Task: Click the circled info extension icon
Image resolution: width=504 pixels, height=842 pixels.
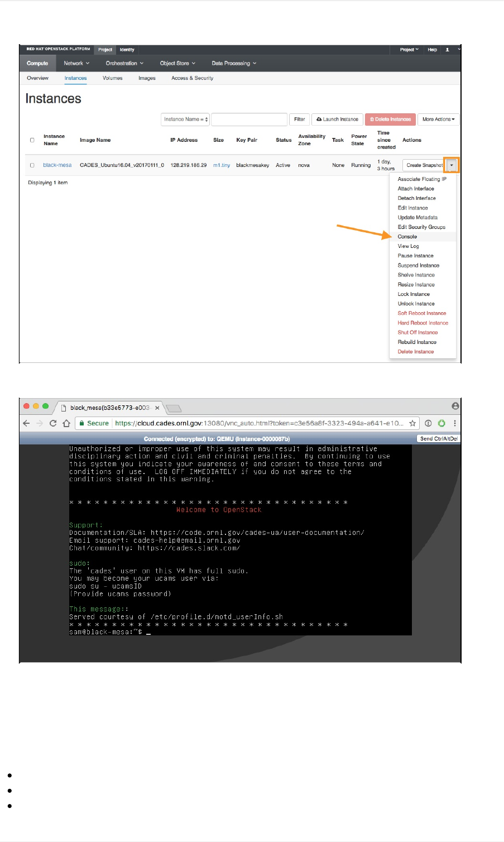Action: [x=428, y=423]
